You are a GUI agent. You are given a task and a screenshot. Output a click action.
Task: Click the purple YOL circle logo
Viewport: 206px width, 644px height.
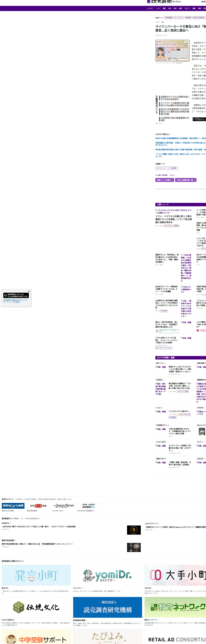click(x=148, y=2)
